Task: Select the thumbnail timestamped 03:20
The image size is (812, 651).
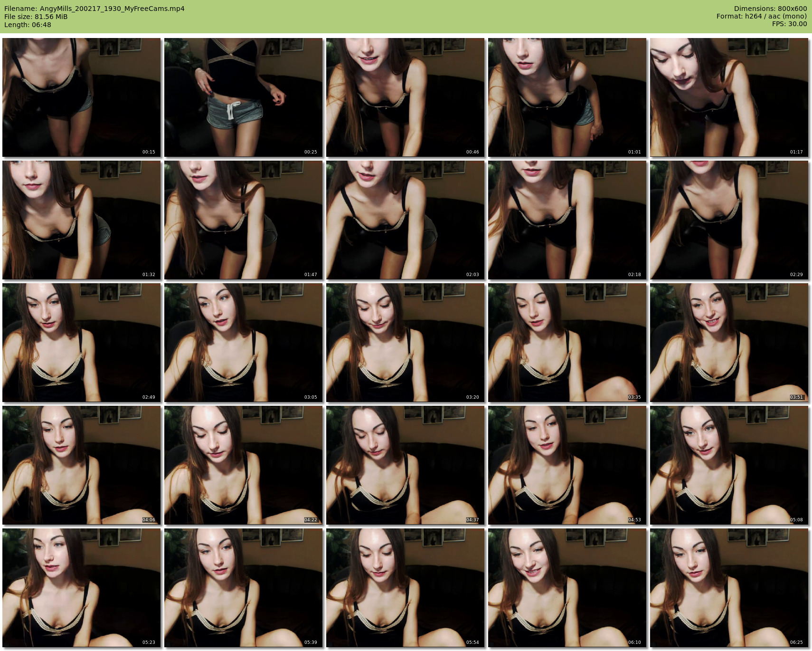Action: tap(405, 343)
